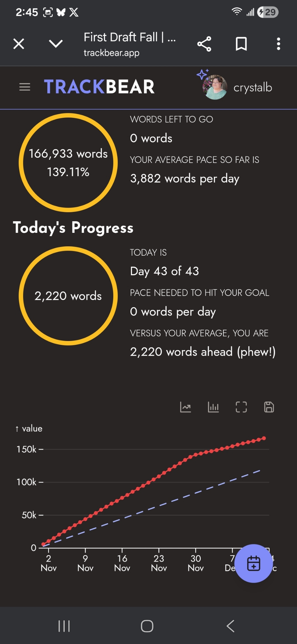Expand the tab chevron dropdown

tap(56, 44)
